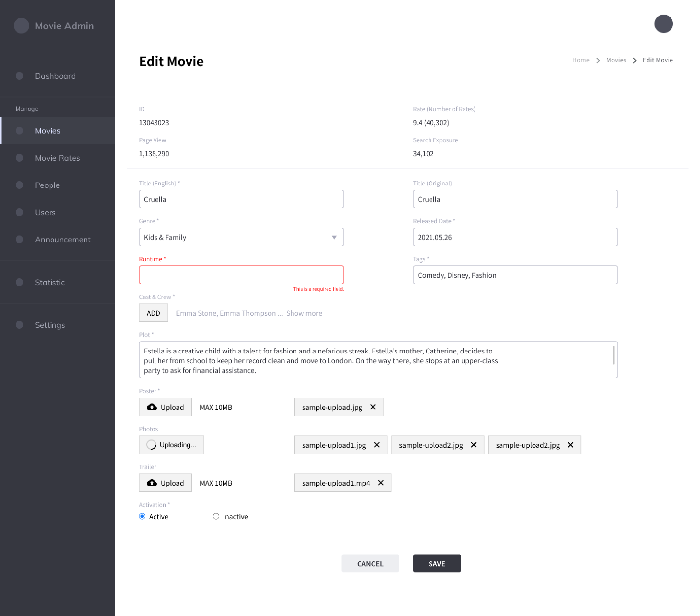
Task: Click the ADD cast and crew button
Action: (x=154, y=313)
